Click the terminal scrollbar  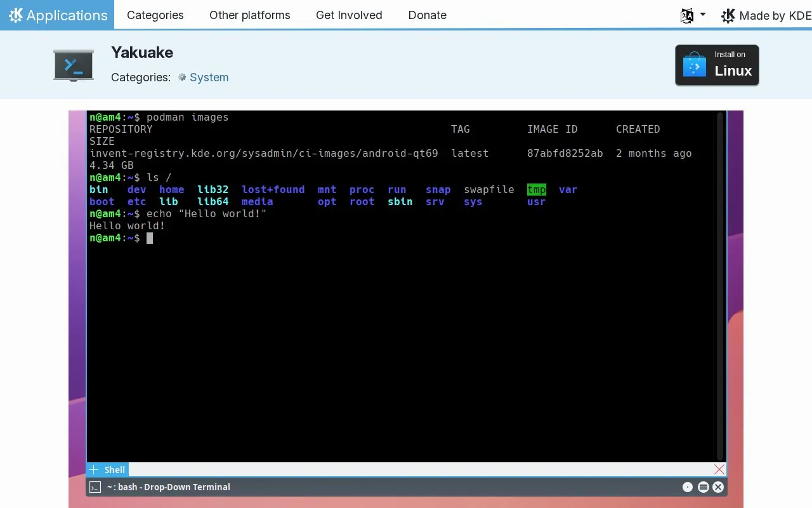point(720,286)
